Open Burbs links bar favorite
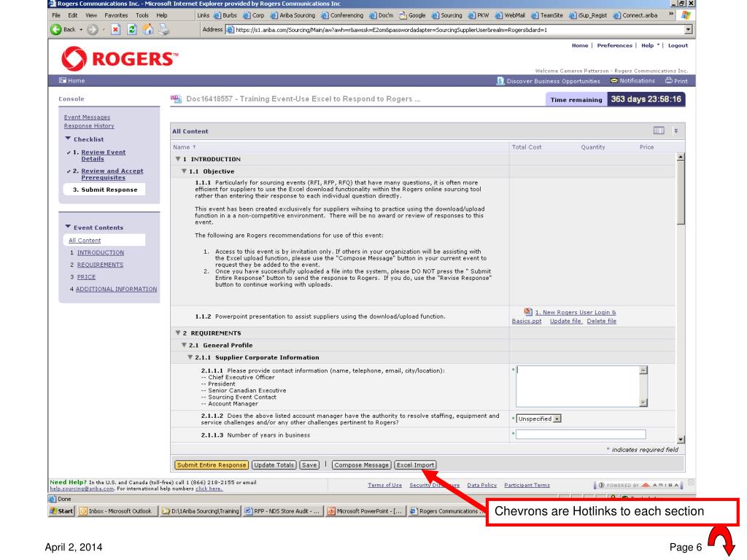747x560 pixels. click(x=225, y=15)
